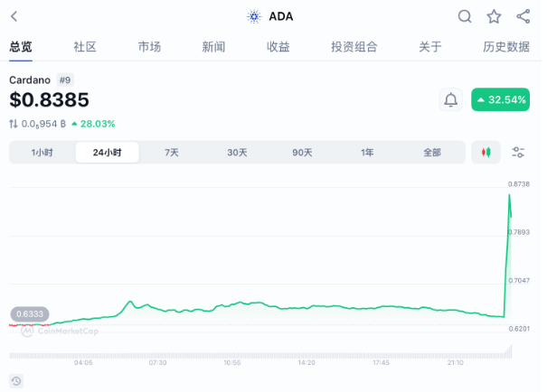This screenshot has width=547, height=392.
Task: Swap the price conversion arrows icon
Action: pyautogui.click(x=14, y=124)
